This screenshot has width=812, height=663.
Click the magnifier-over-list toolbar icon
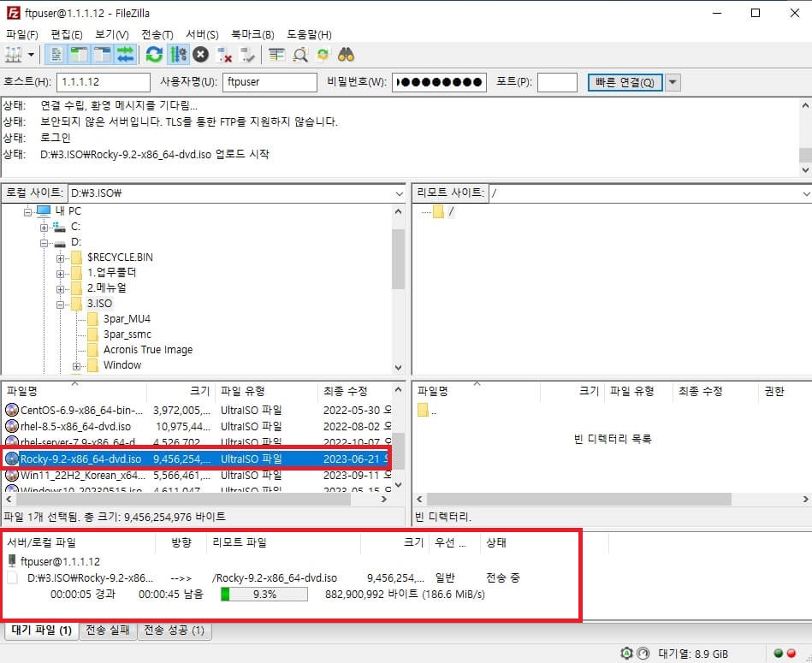tap(300, 55)
